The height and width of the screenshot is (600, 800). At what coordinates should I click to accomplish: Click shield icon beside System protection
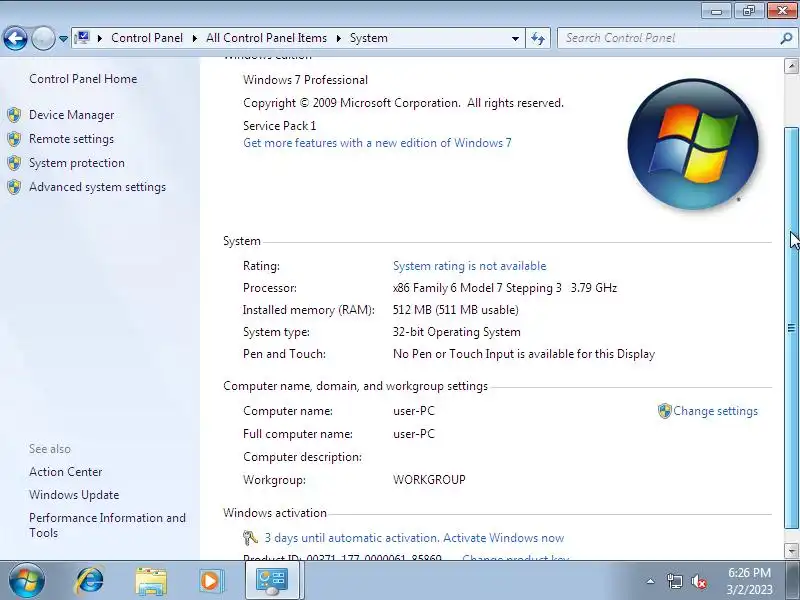tap(14, 163)
